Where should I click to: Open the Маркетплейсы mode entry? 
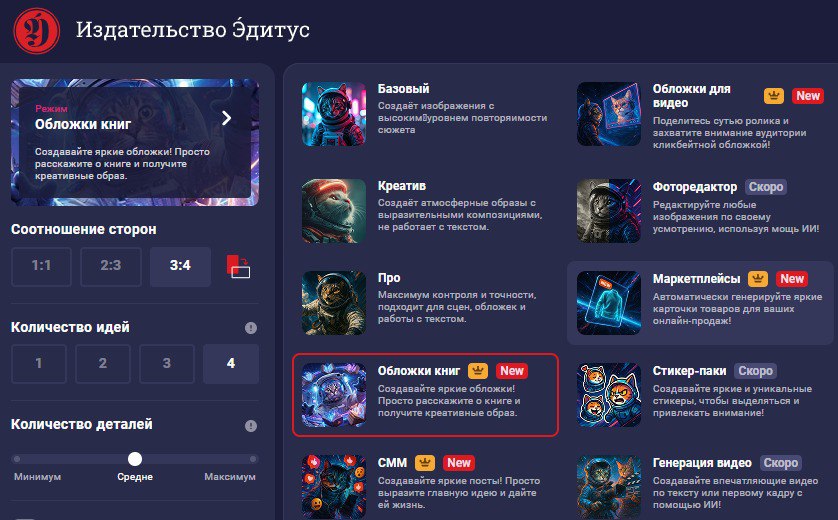click(x=700, y=303)
